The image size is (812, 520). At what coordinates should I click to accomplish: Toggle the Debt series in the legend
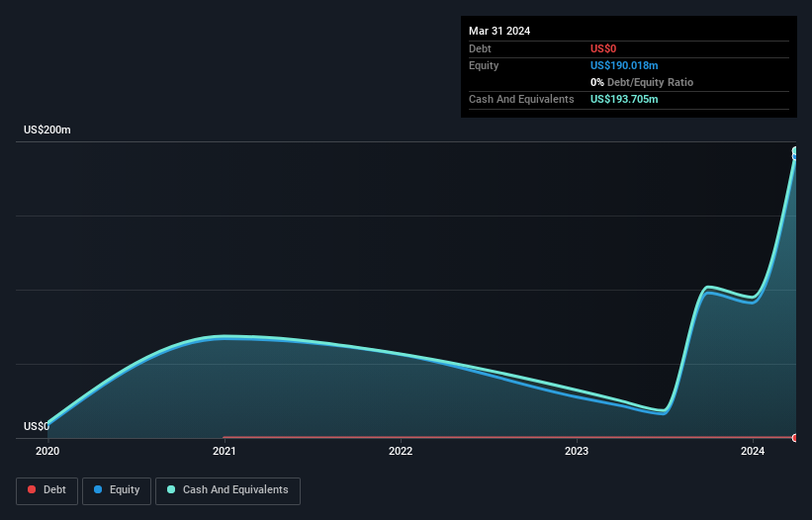47,490
